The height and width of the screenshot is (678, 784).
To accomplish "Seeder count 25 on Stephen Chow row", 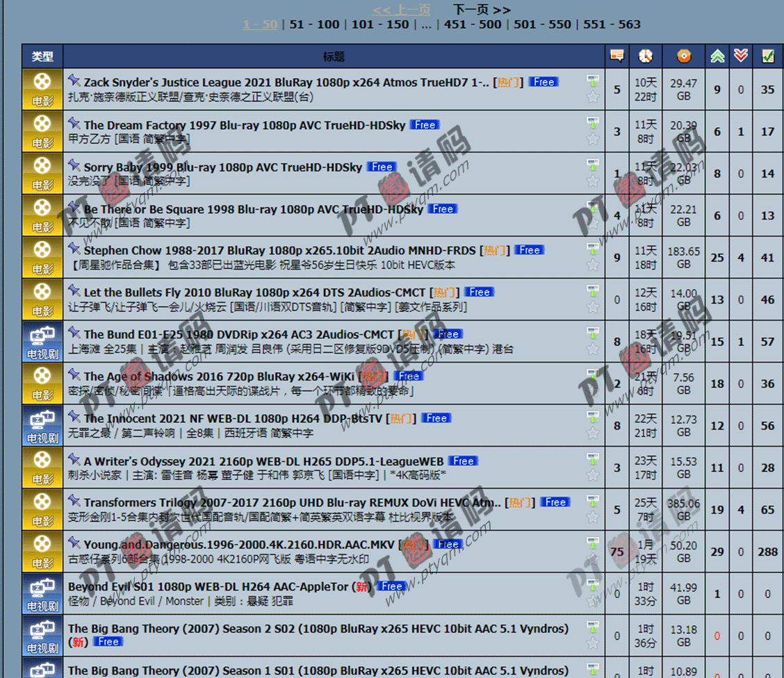I will coord(717,258).
